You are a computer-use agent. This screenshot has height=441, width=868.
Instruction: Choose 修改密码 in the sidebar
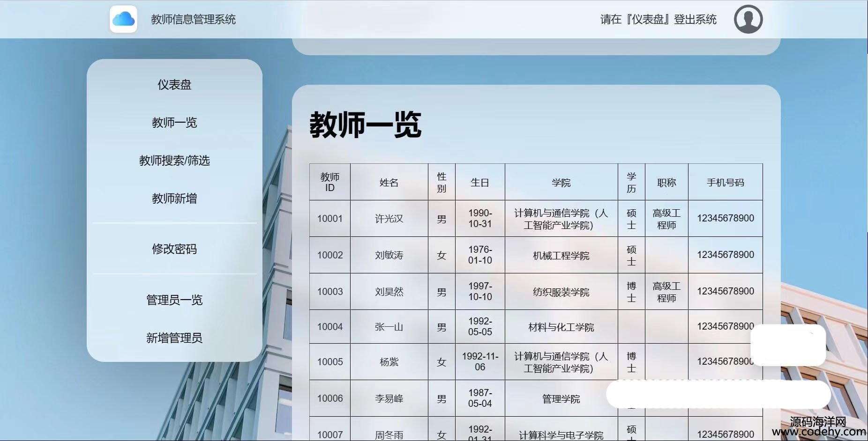pyautogui.click(x=174, y=249)
